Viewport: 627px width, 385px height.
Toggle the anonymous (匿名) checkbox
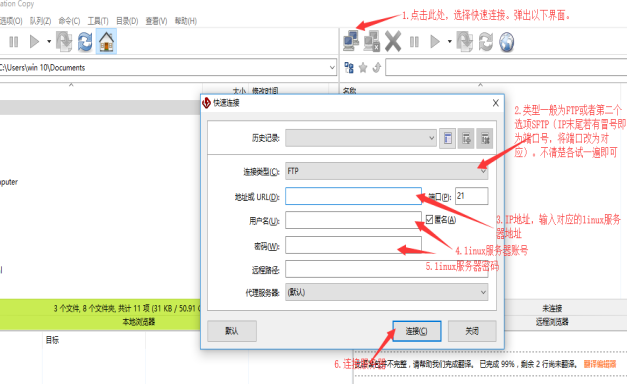coord(429,219)
